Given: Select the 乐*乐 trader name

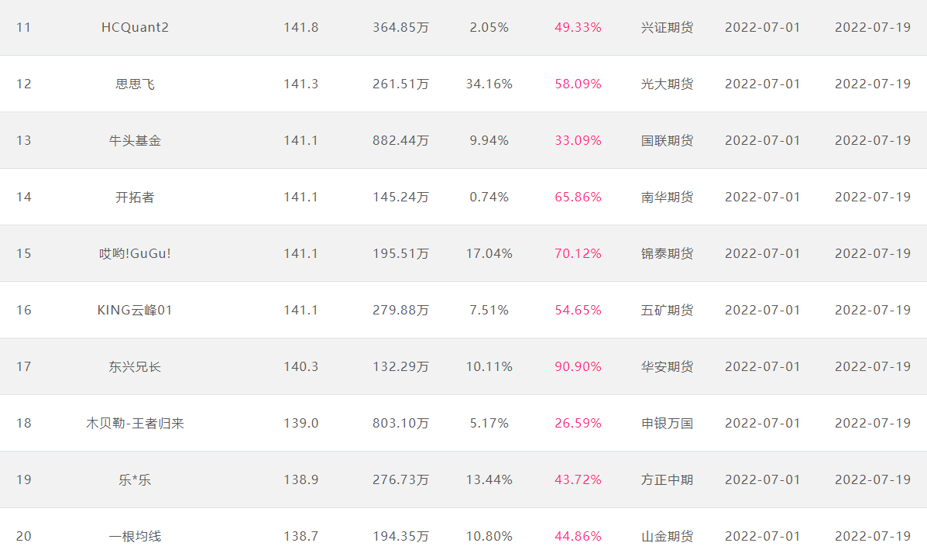Looking at the screenshot, I should (x=135, y=479).
